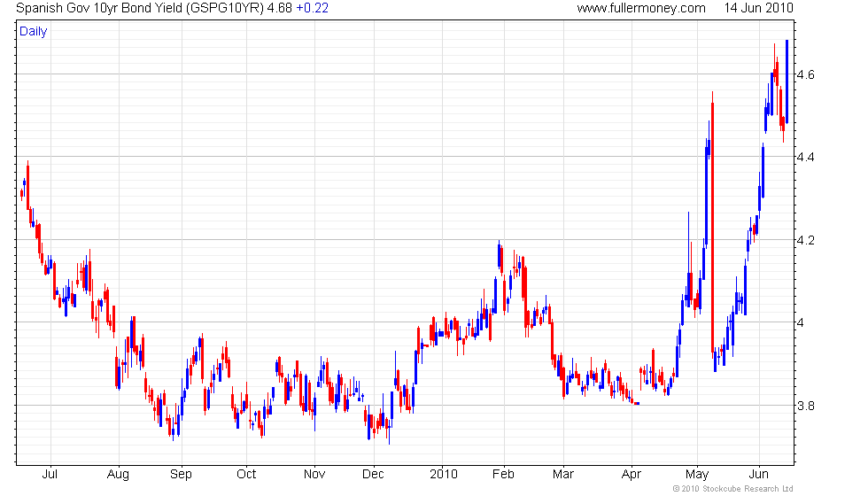This screenshot has height=496, width=868.
Task: Click the Sep x-axis label
Action: (181, 475)
